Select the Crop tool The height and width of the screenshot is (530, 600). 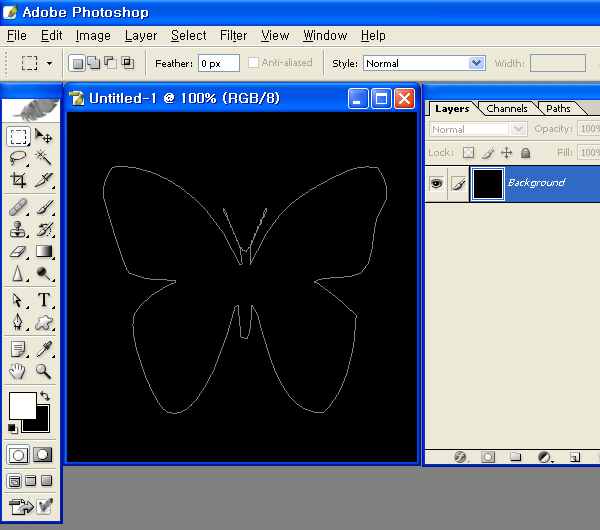pyautogui.click(x=18, y=179)
